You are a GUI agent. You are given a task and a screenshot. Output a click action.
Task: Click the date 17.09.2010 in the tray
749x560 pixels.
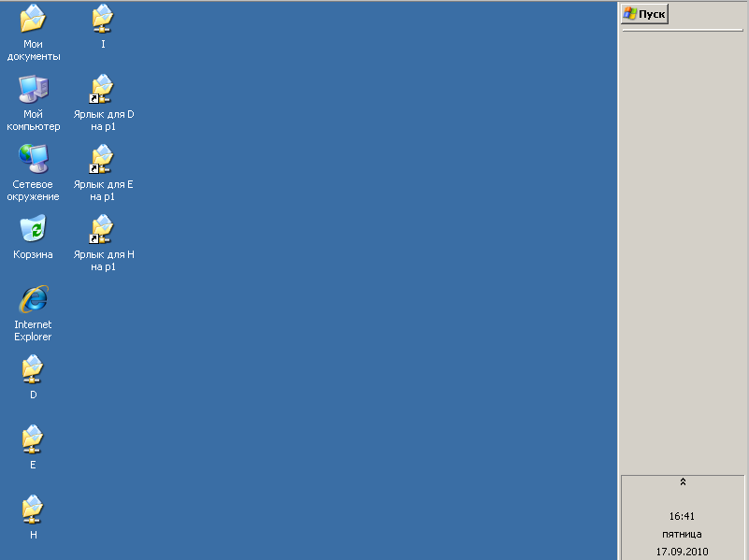(x=682, y=552)
